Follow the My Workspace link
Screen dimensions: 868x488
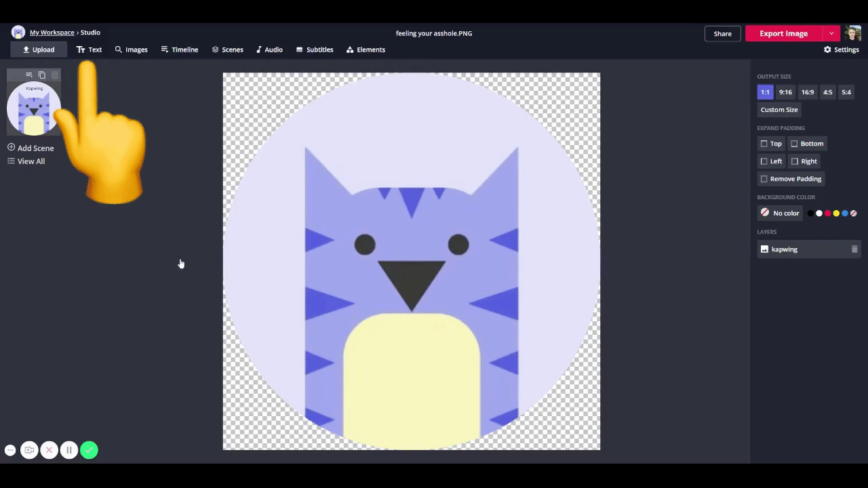click(x=52, y=33)
